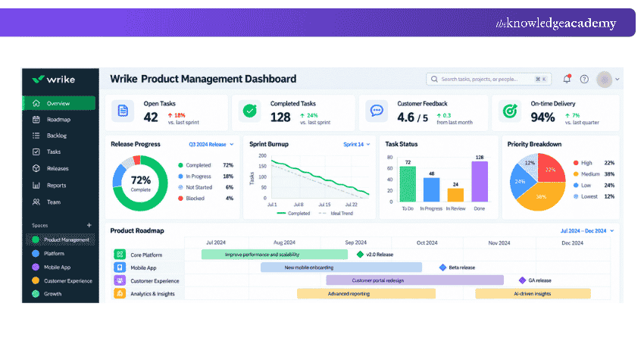Click the v2.0 Release milestone diamond
The height and width of the screenshot is (341, 644).
click(x=360, y=255)
